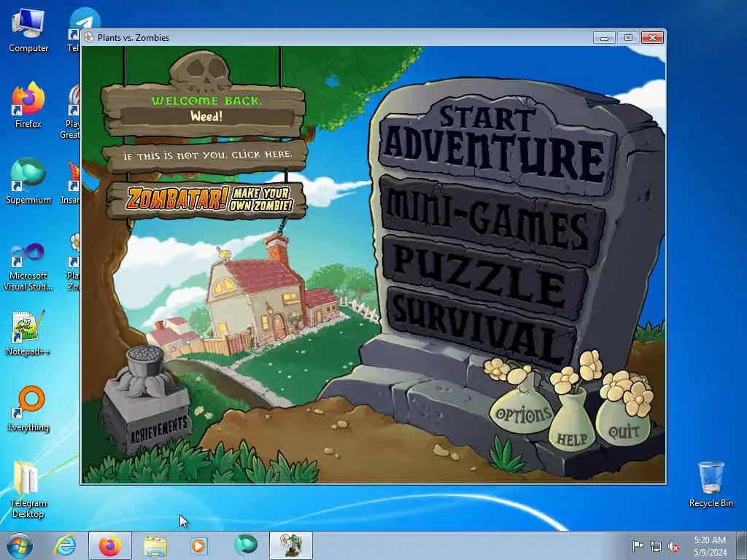Screen dimensions: 747x560
Task: Open the Windows Start menu orb
Action: click(20, 545)
